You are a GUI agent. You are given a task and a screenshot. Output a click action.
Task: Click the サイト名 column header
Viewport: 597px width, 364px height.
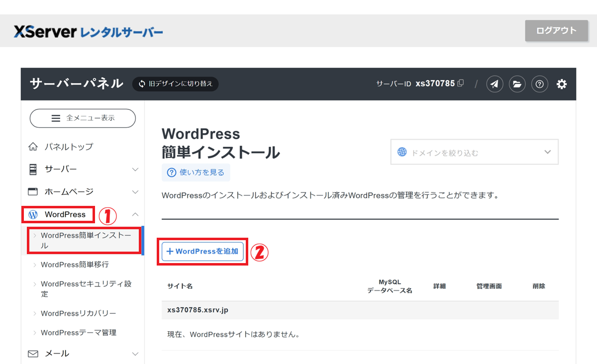pos(180,286)
